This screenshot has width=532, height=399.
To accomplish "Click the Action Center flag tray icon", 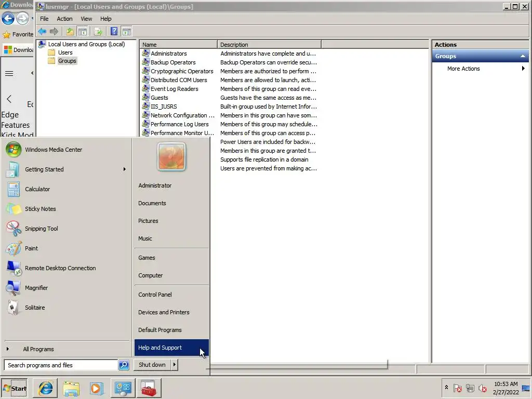I will 457,388.
